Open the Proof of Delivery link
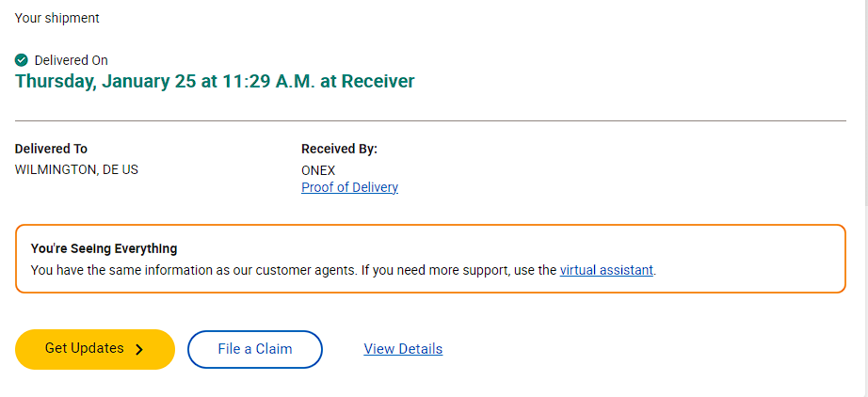The height and width of the screenshot is (397, 868). pyautogui.click(x=349, y=187)
